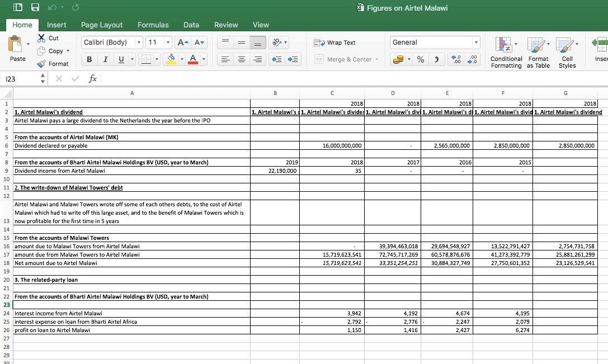This screenshot has width=608, height=364.
Task: Toggle Italic formatting
Action: point(105,59)
